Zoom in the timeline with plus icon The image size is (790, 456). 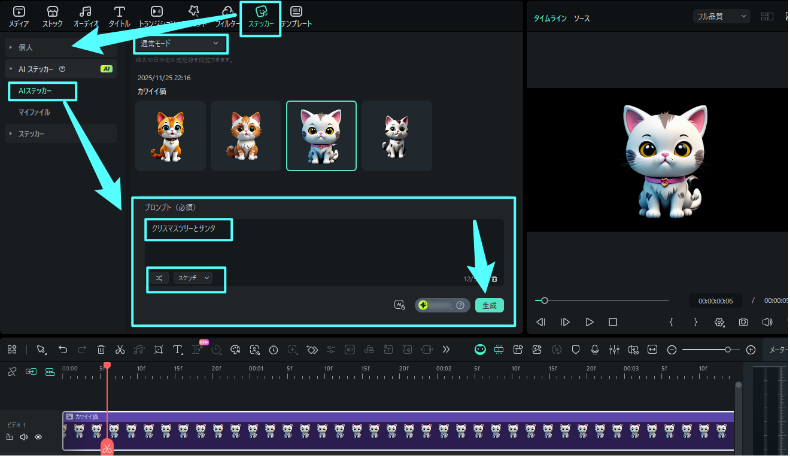[751, 349]
